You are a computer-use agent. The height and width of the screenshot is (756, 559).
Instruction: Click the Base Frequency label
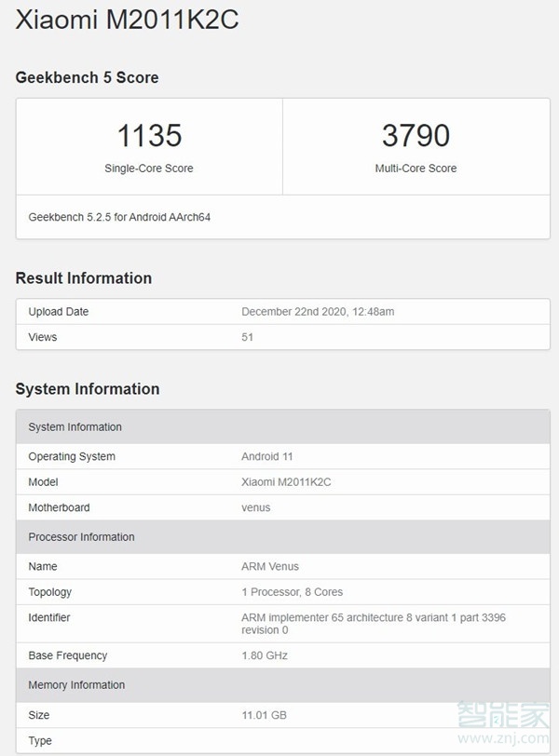pos(67,655)
